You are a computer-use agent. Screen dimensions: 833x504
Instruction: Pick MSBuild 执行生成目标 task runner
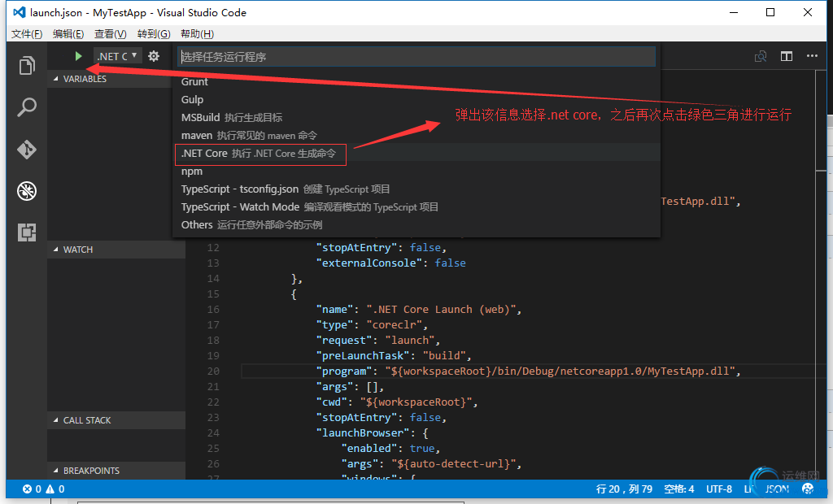click(x=416, y=117)
